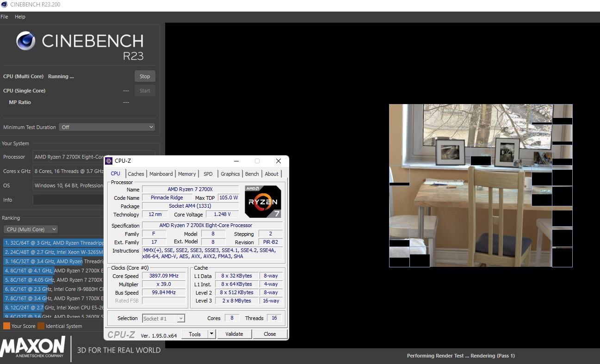Click the Threads value 16 in CPU-Z
Image resolution: width=600 pixels, height=364 pixels.
point(274,318)
